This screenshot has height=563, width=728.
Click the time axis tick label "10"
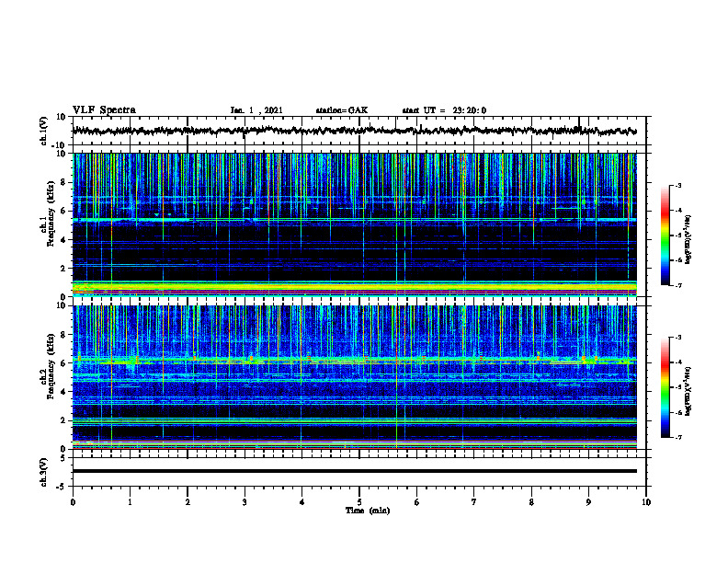(x=646, y=502)
